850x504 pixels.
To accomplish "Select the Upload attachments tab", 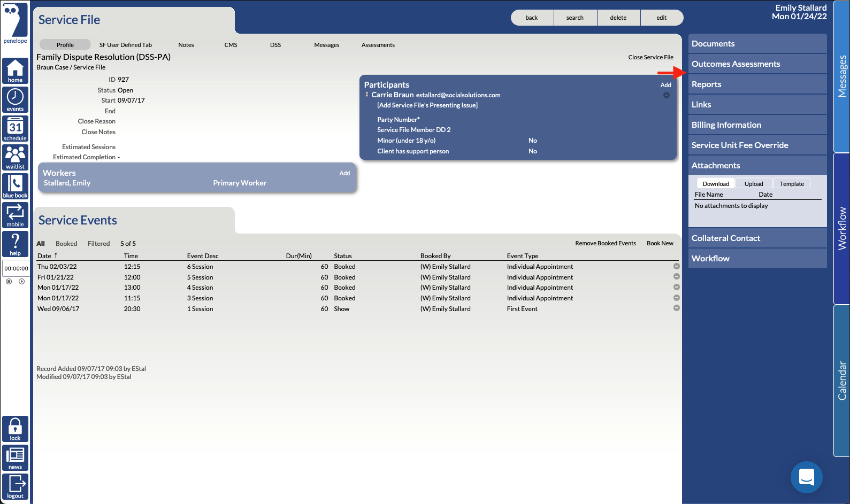I will [x=754, y=184].
